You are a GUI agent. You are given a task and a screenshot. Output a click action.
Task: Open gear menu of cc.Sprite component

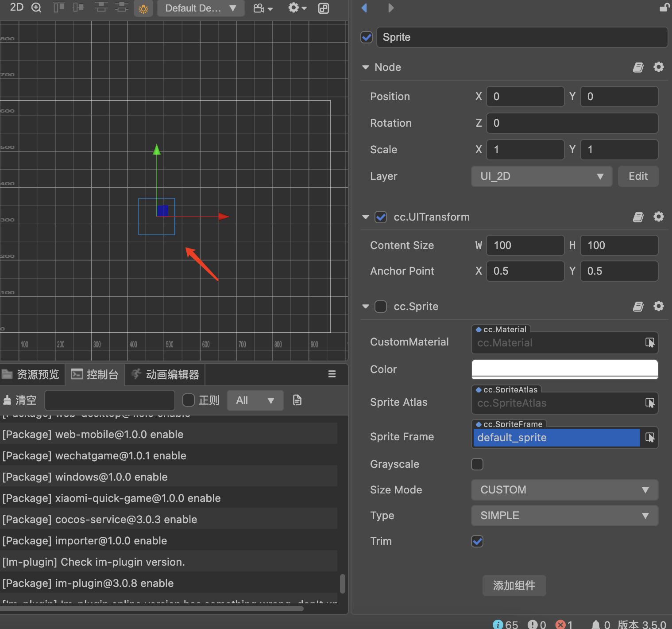click(659, 306)
